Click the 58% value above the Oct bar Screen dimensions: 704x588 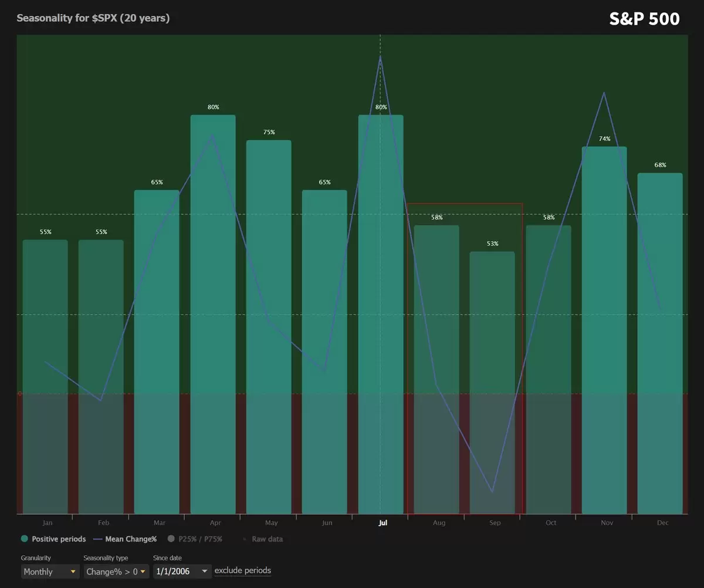tap(549, 218)
